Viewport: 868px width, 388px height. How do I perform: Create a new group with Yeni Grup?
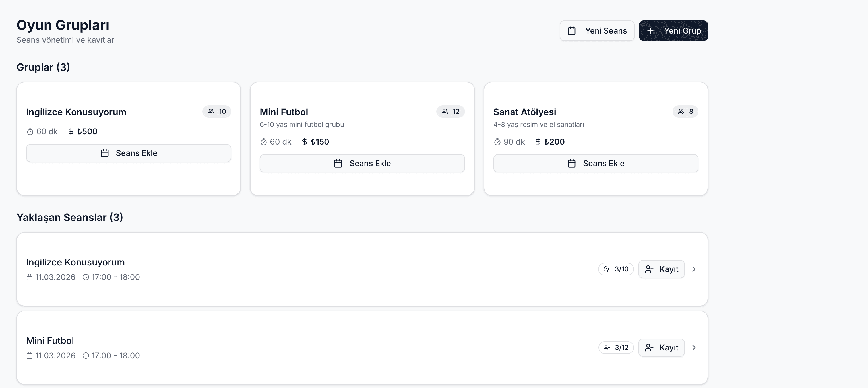(x=673, y=31)
